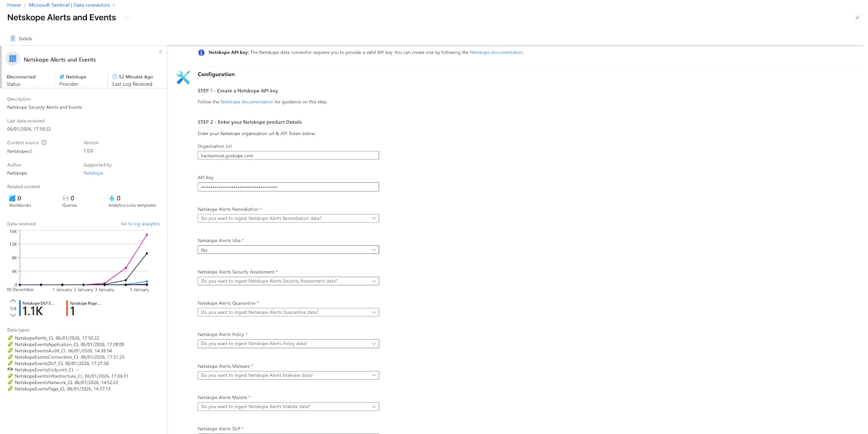Screen dimensions: 868x434
Task: Open Netskope Alerts Quarantine dropdown
Action: (288, 312)
